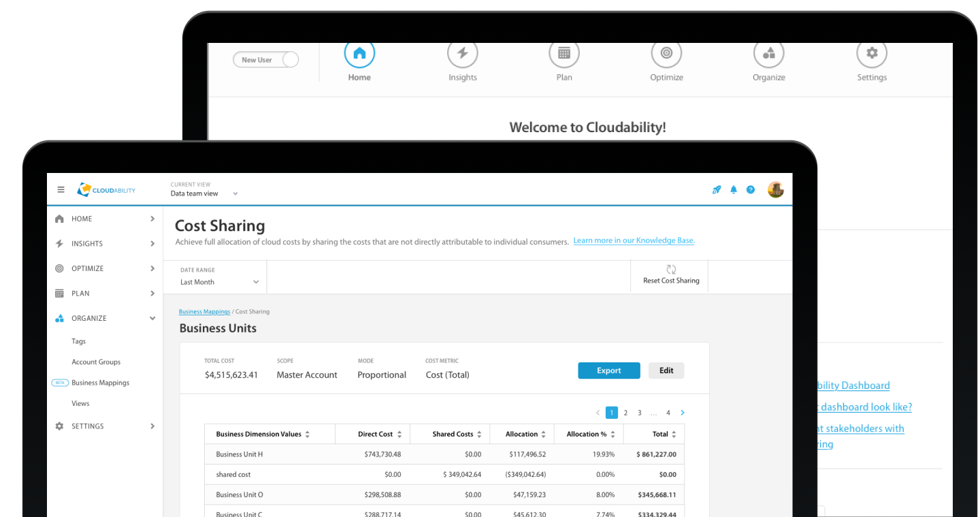Click the Proportional mode value
This screenshot has height=517, width=980.
click(382, 375)
